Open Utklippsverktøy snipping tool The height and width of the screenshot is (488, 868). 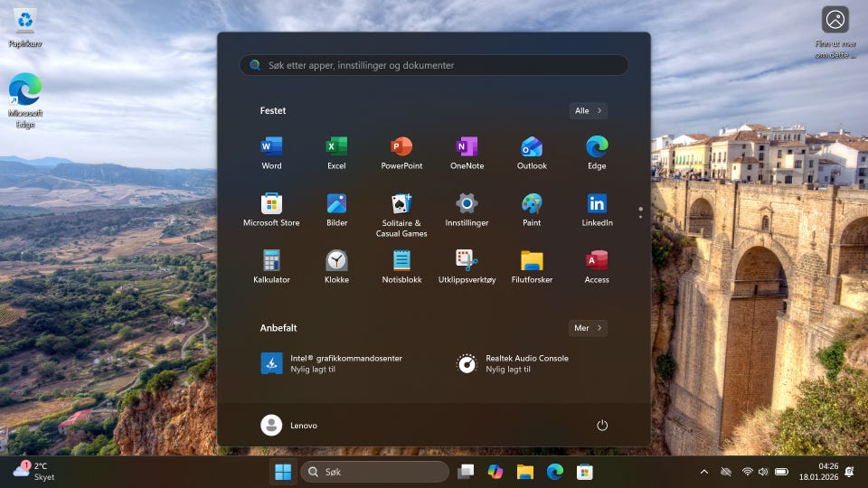(x=467, y=267)
